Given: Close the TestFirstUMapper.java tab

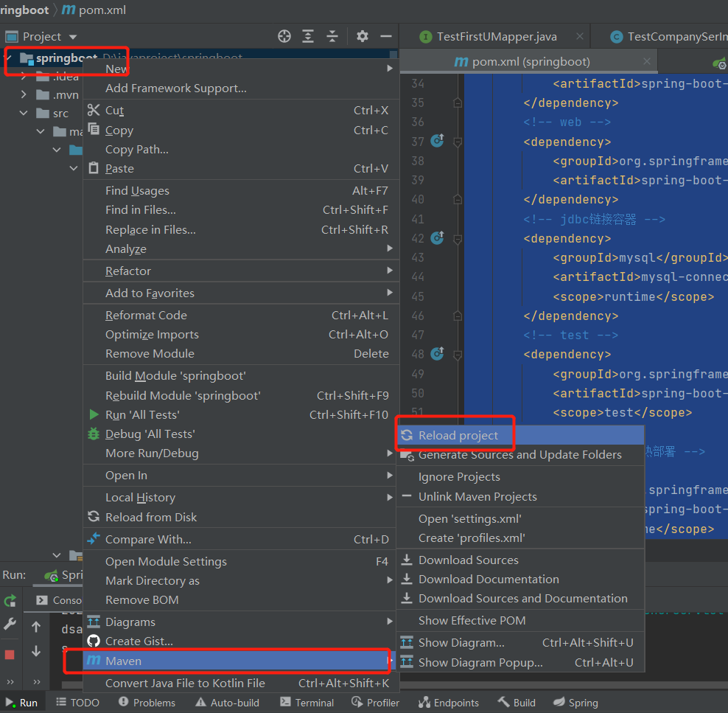Looking at the screenshot, I should pos(579,36).
